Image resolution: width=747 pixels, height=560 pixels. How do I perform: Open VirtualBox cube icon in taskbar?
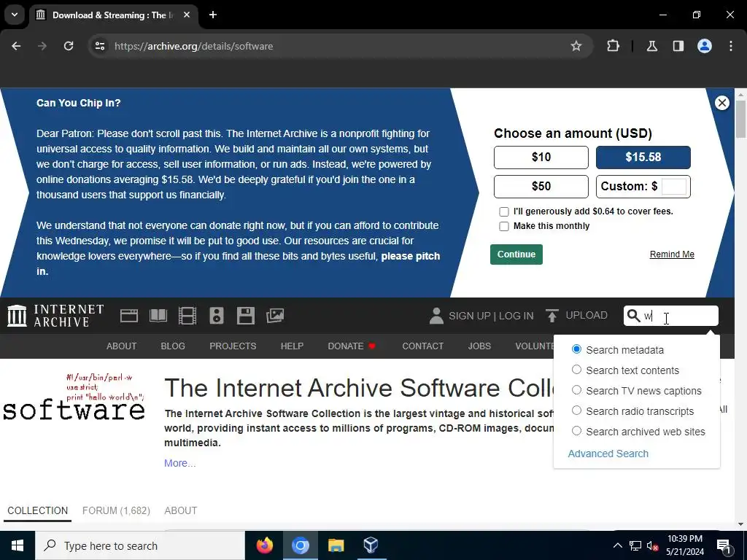(x=371, y=545)
